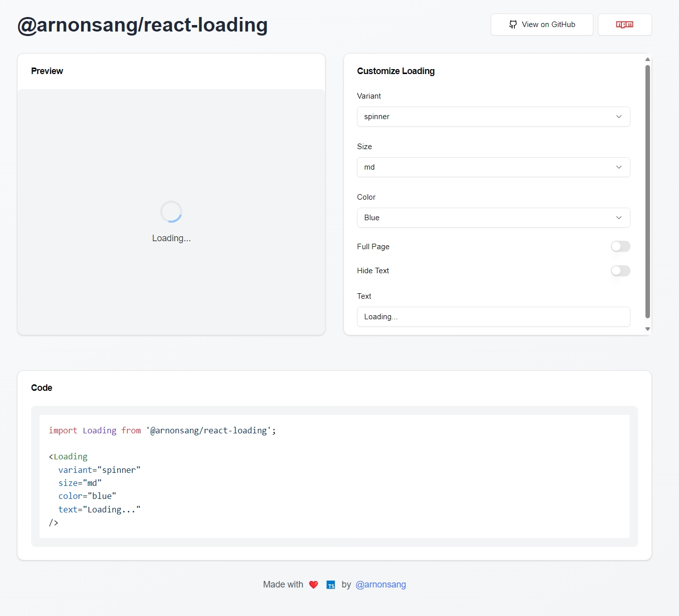The width and height of the screenshot is (679, 616).
Task: Click the import line in the code block
Action: 162,430
